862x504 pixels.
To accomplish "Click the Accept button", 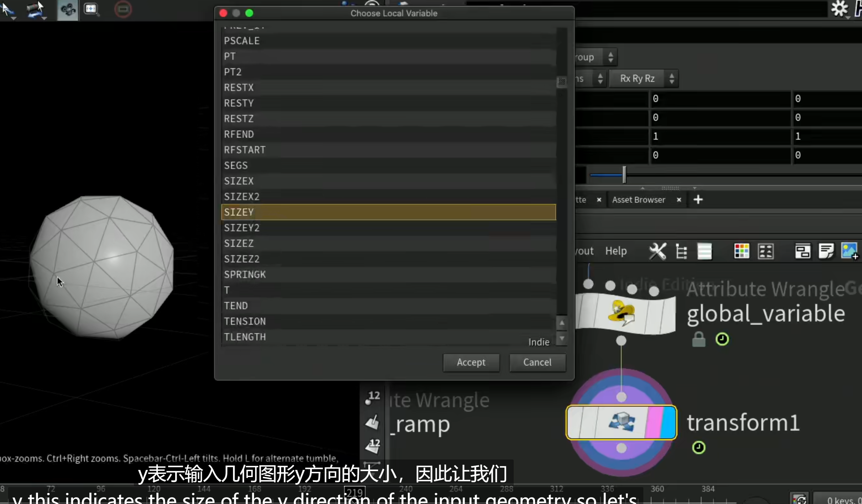I will click(471, 362).
